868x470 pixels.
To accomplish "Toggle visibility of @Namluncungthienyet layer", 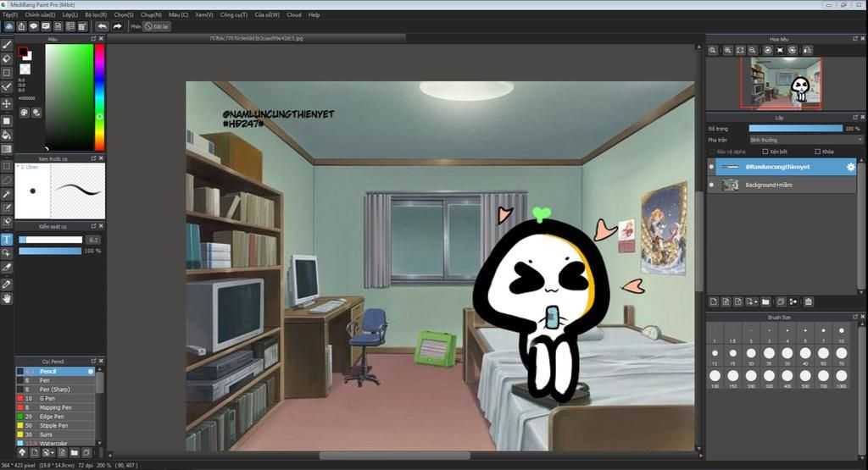I will tap(711, 167).
